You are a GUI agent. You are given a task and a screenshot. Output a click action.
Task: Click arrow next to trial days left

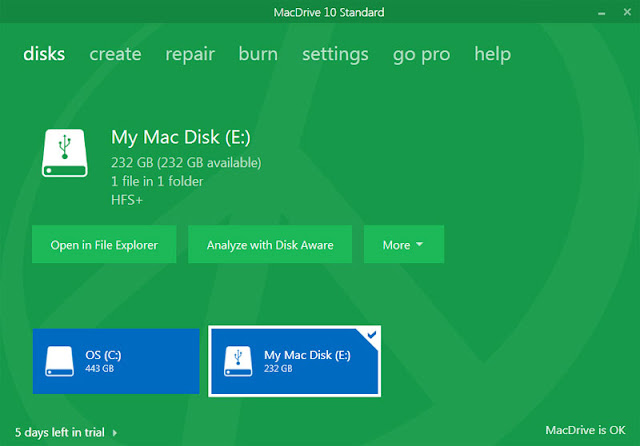(115, 433)
